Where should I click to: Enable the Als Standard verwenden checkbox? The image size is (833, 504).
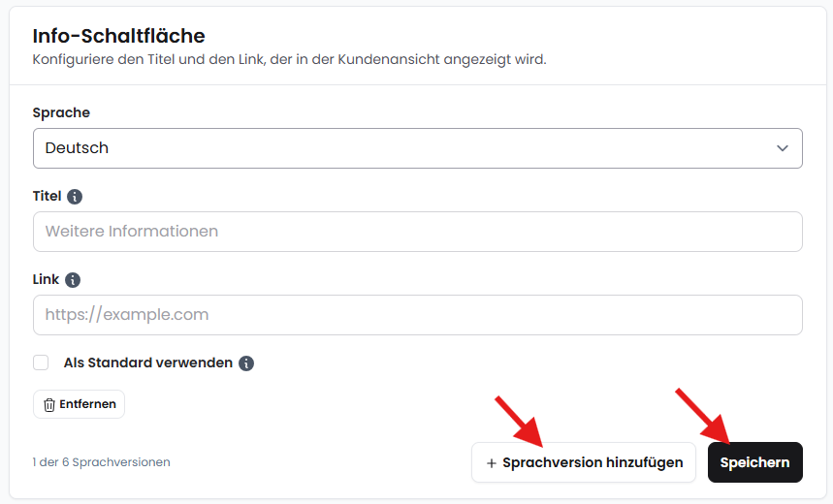[41, 362]
